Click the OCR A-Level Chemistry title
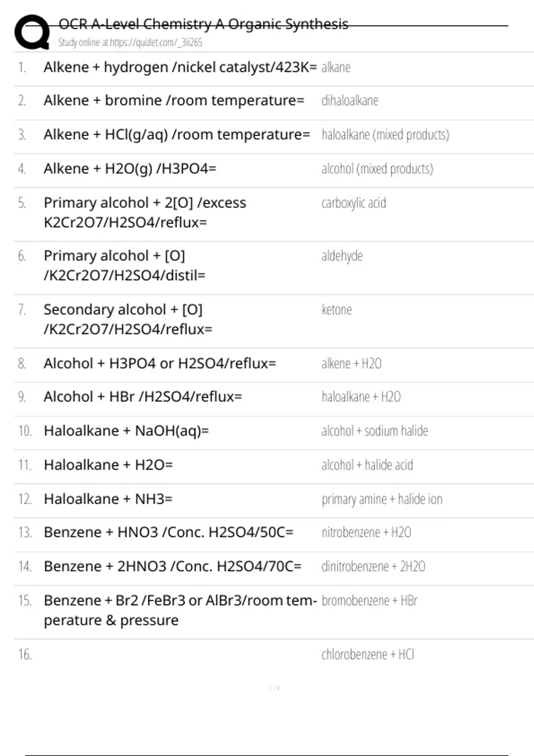 click(x=203, y=24)
